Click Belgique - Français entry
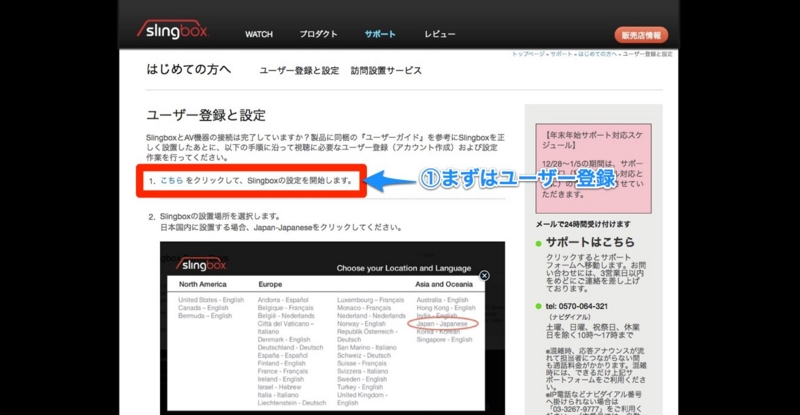Image resolution: width=800 pixels, height=415 pixels. [x=286, y=308]
